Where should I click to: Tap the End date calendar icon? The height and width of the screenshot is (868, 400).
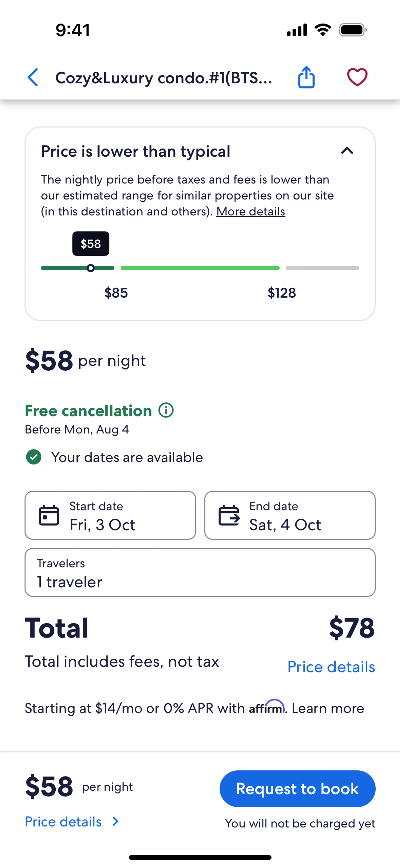point(229,516)
